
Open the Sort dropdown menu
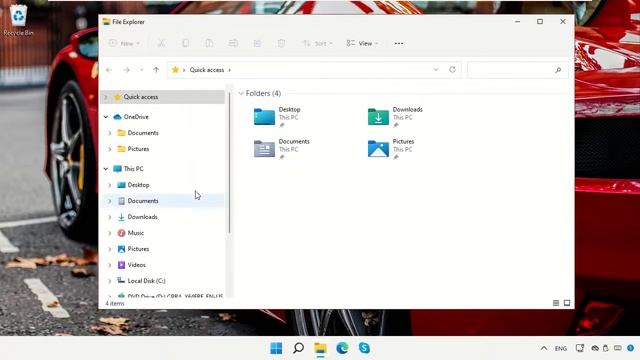[318, 43]
